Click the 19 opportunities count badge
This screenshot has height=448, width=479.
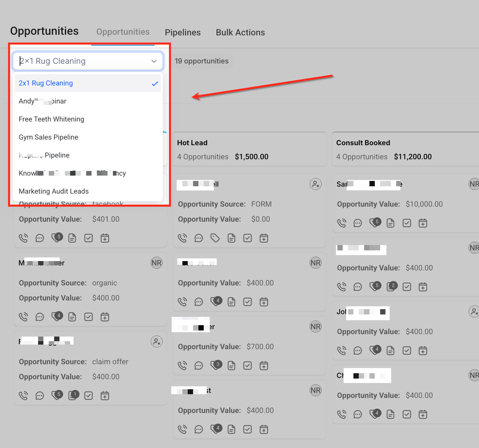(x=202, y=61)
